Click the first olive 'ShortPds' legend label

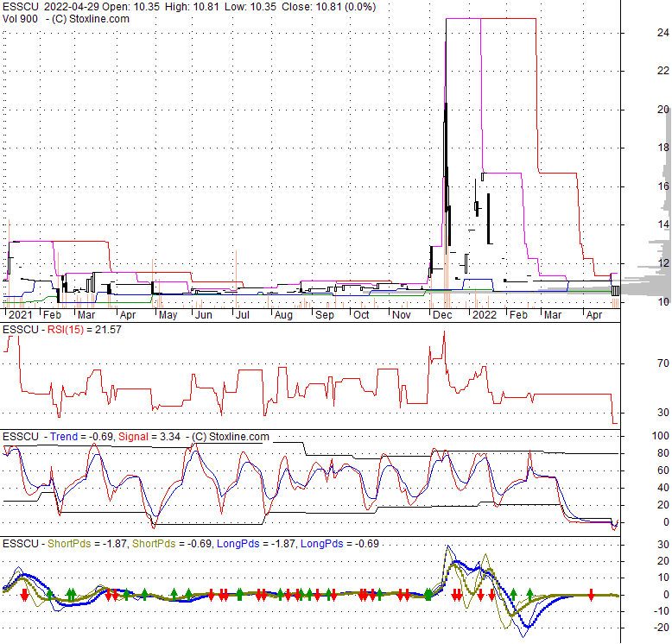69,544
